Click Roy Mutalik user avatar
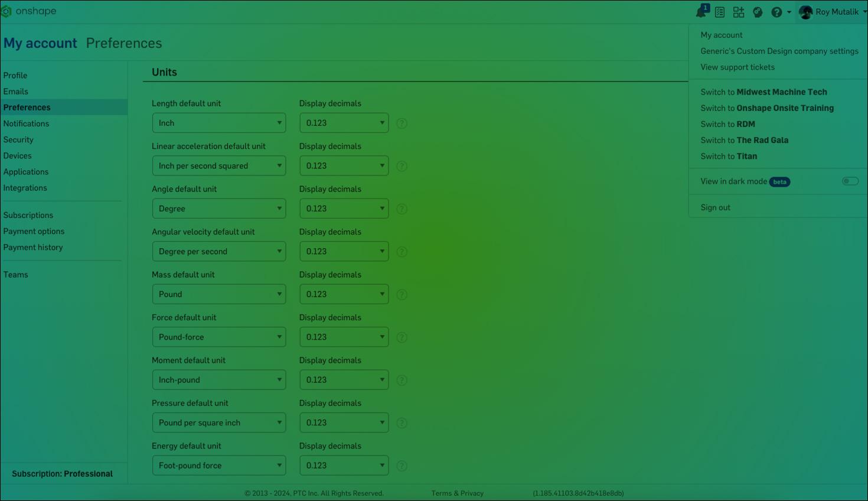Screen dimensions: 868x501 (x=805, y=12)
